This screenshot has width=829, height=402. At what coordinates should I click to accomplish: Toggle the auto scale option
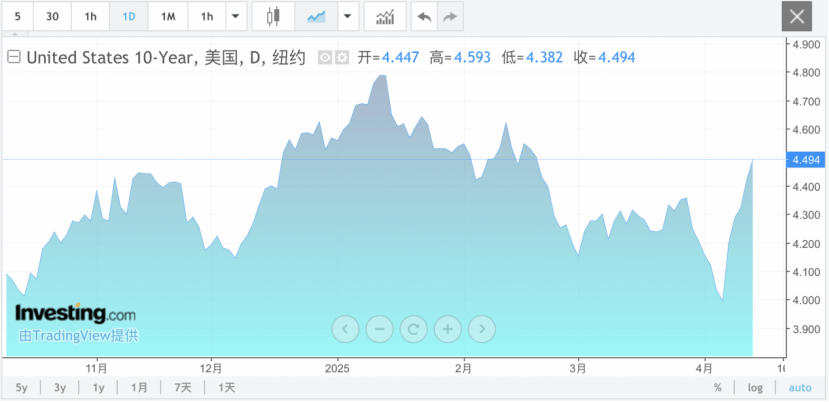click(x=800, y=388)
